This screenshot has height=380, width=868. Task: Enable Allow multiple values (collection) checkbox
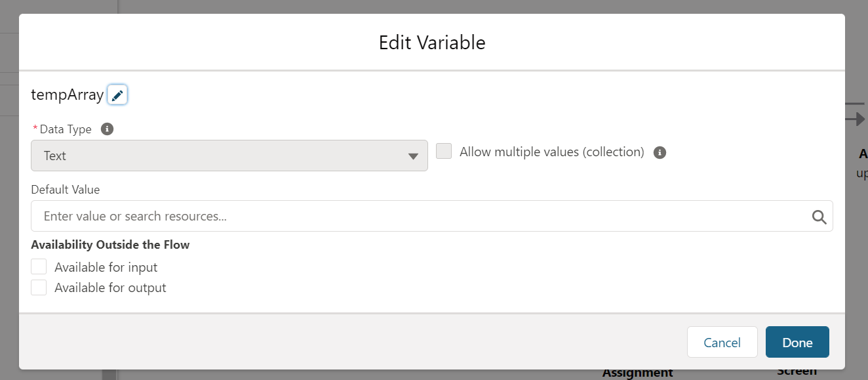coord(444,152)
